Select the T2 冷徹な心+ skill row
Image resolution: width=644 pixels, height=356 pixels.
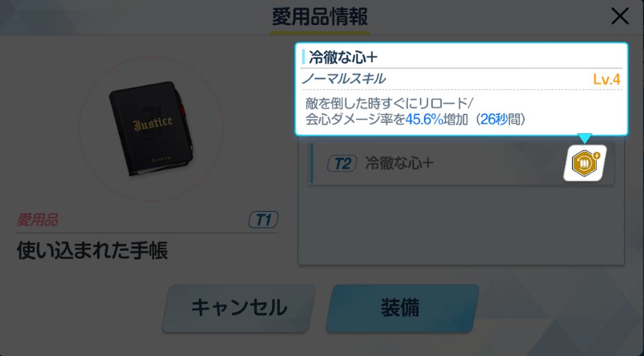click(461, 163)
